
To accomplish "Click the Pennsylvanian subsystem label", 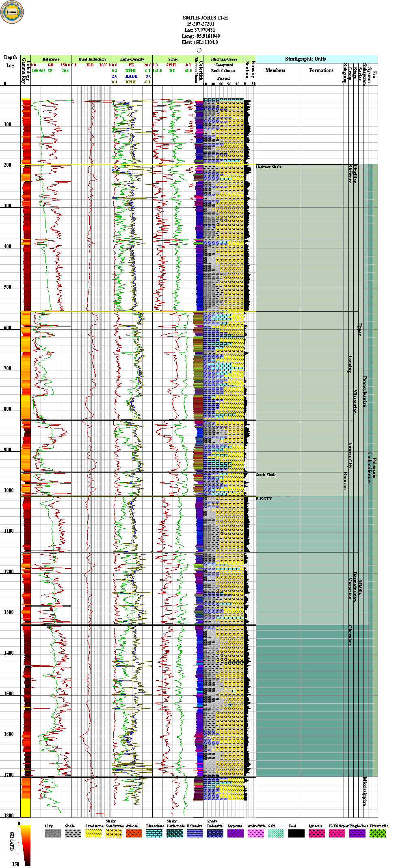I will click(365, 392).
